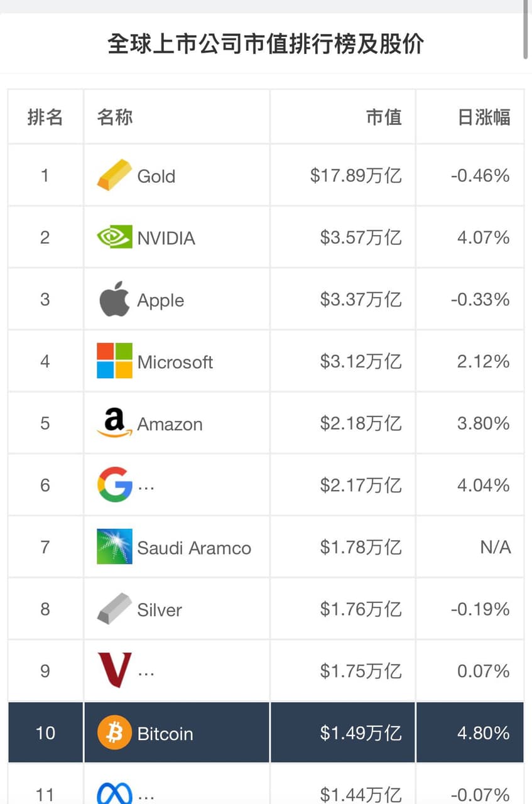The image size is (532, 804).
Task: Click the orange Bitcoin logo icon
Action: pyautogui.click(x=114, y=733)
